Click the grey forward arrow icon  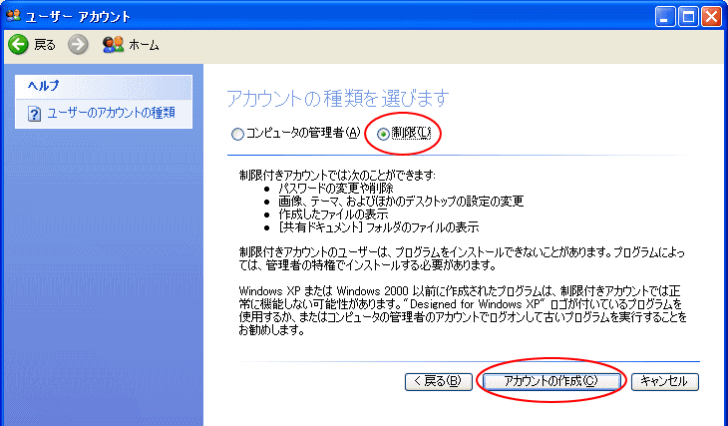point(78,45)
